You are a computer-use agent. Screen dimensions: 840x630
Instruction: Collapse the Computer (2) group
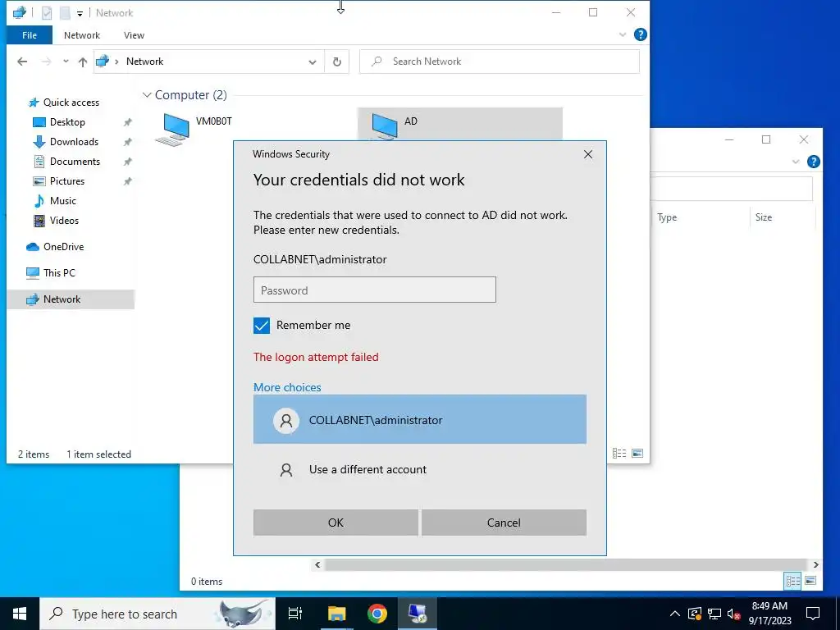pos(147,95)
